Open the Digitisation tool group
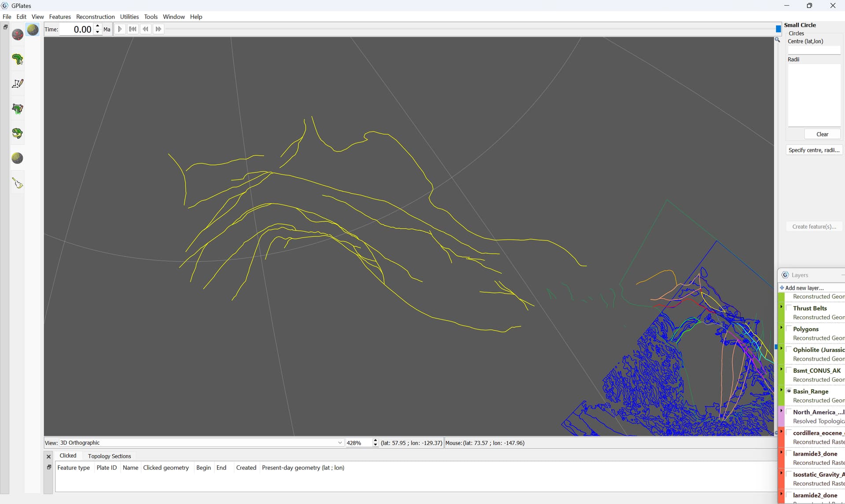This screenshot has height=504, width=845. point(18,84)
